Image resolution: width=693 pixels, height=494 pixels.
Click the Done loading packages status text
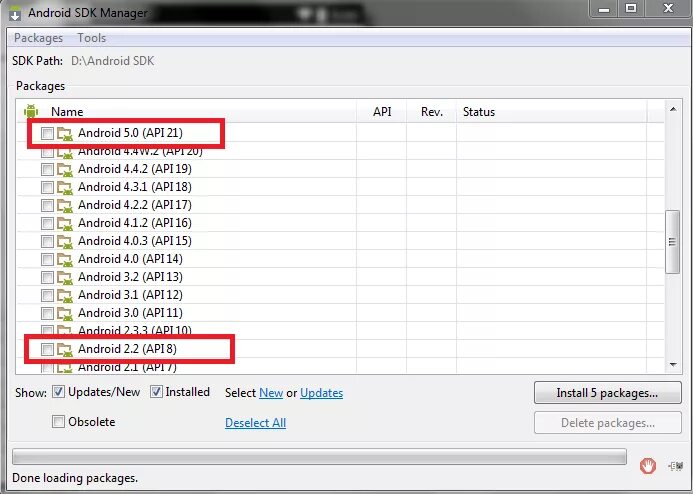(75, 478)
